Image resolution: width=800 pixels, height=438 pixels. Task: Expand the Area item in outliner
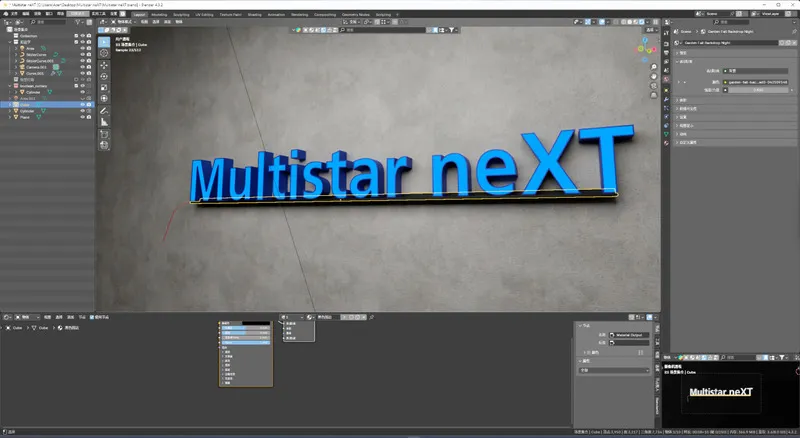(x=16, y=48)
